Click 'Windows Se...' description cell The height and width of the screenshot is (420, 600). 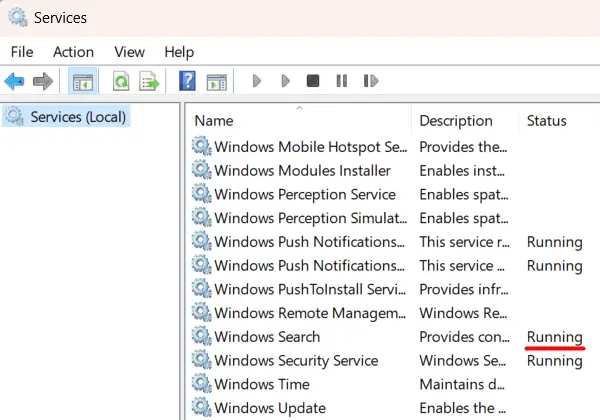coord(462,360)
